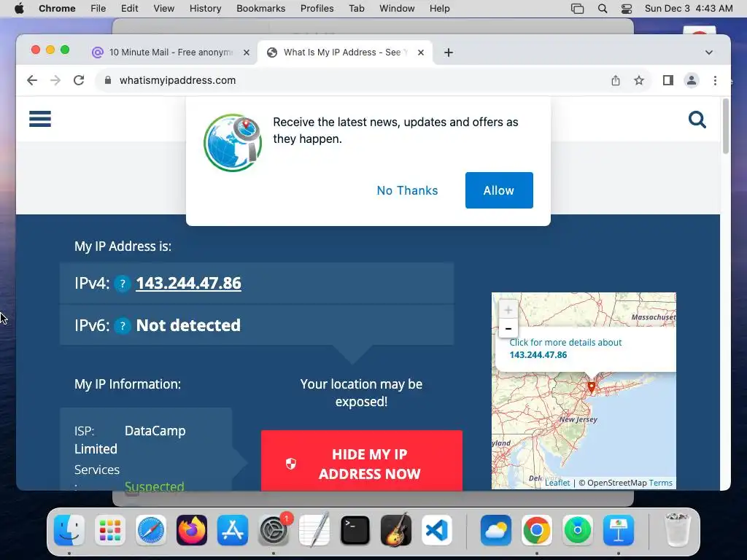Screen dimensions: 747x560
Task: Click map popup IP details link
Action: [x=565, y=349]
